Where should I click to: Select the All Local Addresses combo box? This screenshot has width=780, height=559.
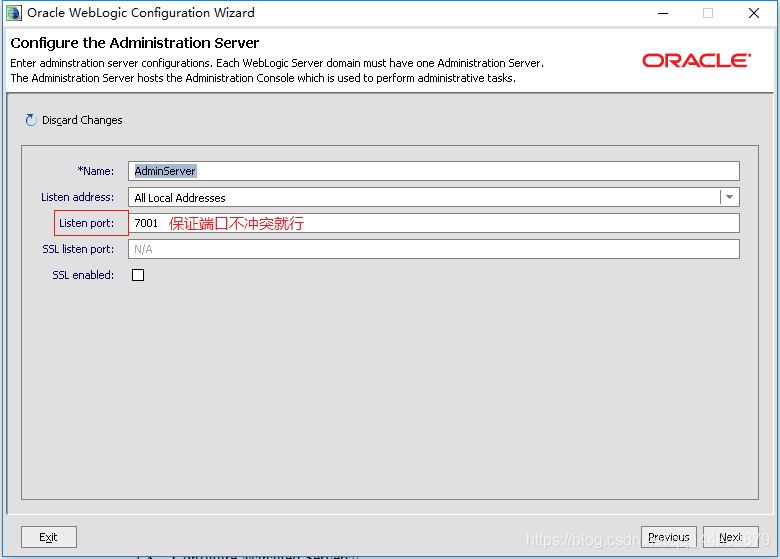coord(434,197)
